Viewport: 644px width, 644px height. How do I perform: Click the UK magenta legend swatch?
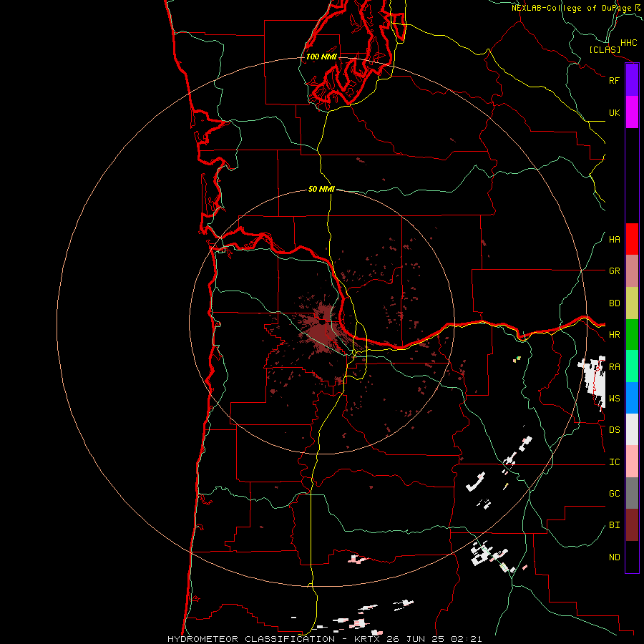(x=632, y=112)
